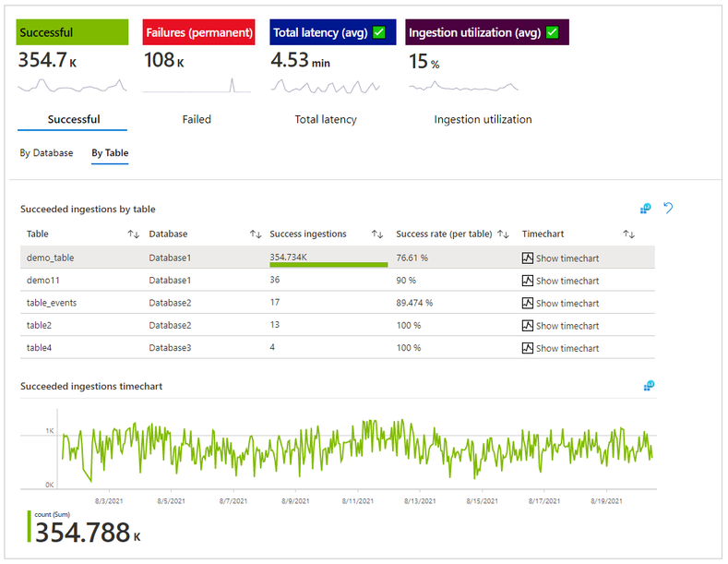This screenshot has width=728, height=564.
Task: Click Show timechart link for table_events
Action: (x=567, y=304)
